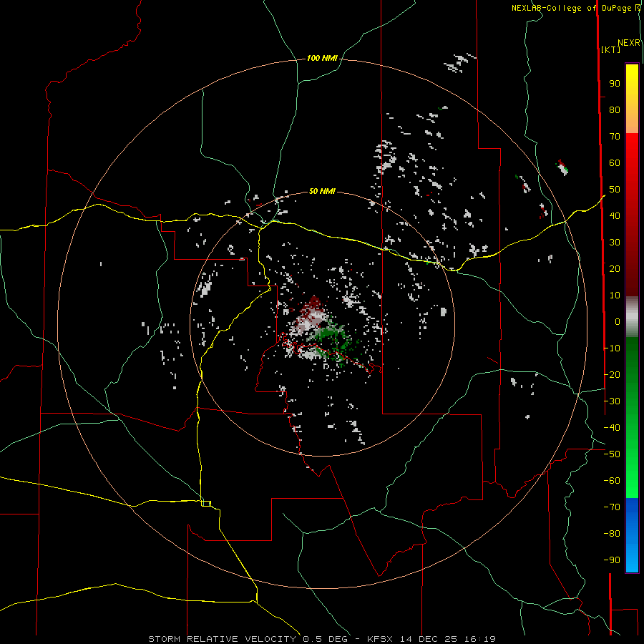This screenshot has width=644, height=644.
Task: Select the -40 value on velocity scale
Action: tap(612, 428)
